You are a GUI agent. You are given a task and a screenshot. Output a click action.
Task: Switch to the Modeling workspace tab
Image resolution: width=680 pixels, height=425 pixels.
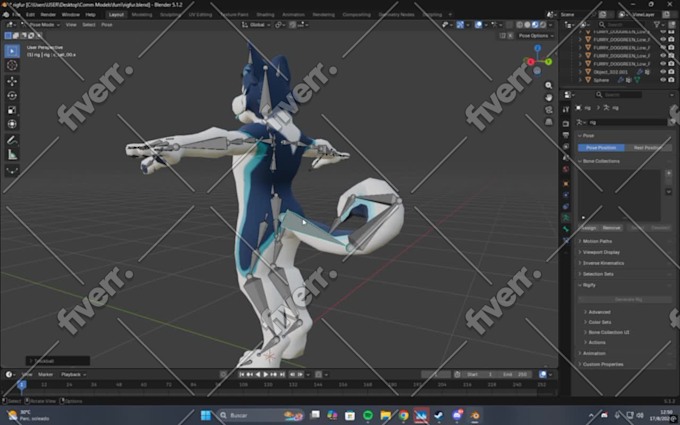(x=142, y=14)
